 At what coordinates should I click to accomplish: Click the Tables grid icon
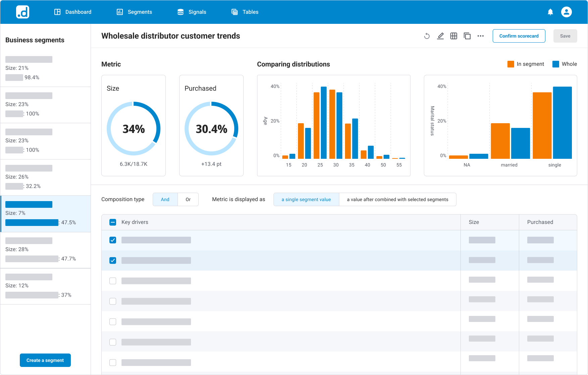(x=235, y=12)
